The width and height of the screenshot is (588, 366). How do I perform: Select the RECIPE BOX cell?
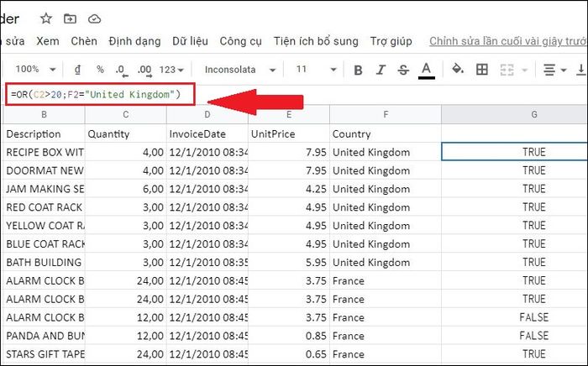click(44, 152)
